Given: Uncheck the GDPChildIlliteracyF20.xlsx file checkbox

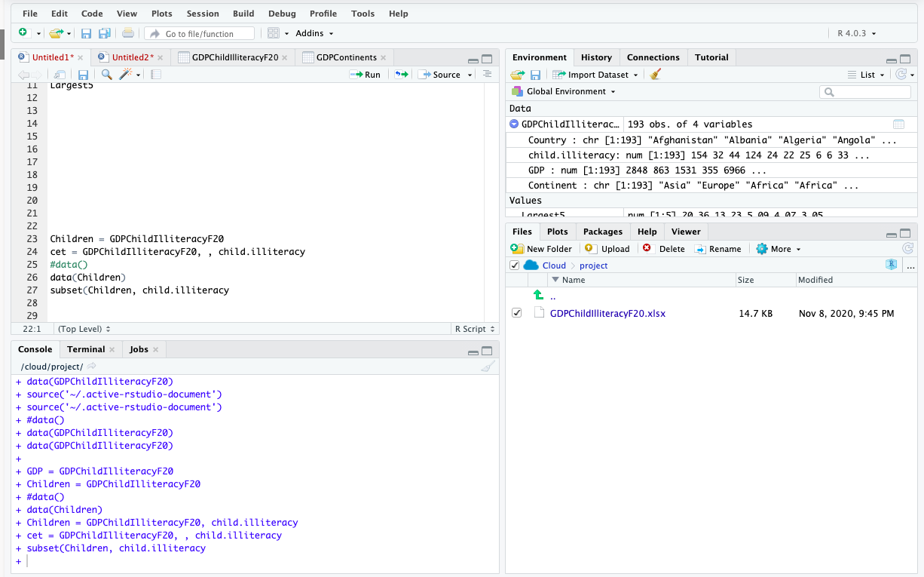Looking at the screenshot, I should (x=516, y=313).
